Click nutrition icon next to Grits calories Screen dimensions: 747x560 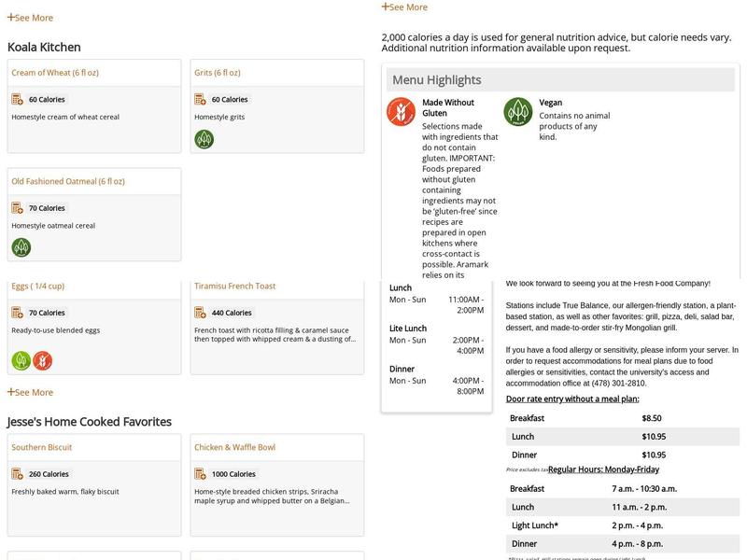(201, 99)
